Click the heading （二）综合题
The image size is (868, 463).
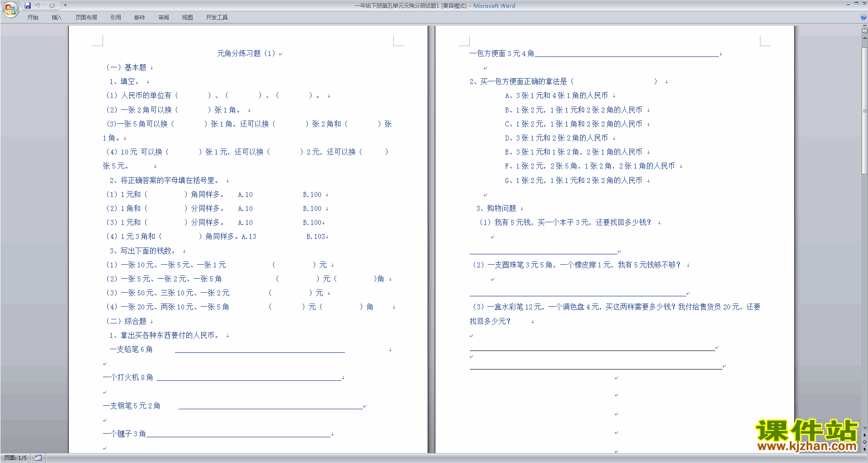click(126, 321)
